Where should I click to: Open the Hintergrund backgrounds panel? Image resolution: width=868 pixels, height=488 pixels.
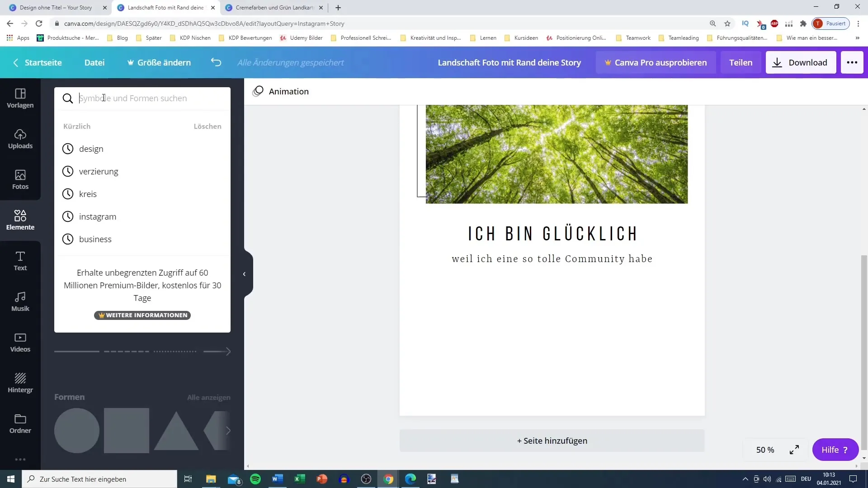(20, 383)
